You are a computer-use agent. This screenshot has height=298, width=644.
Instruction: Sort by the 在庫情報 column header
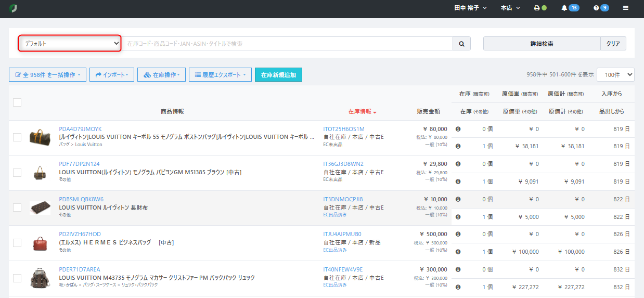(x=362, y=111)
